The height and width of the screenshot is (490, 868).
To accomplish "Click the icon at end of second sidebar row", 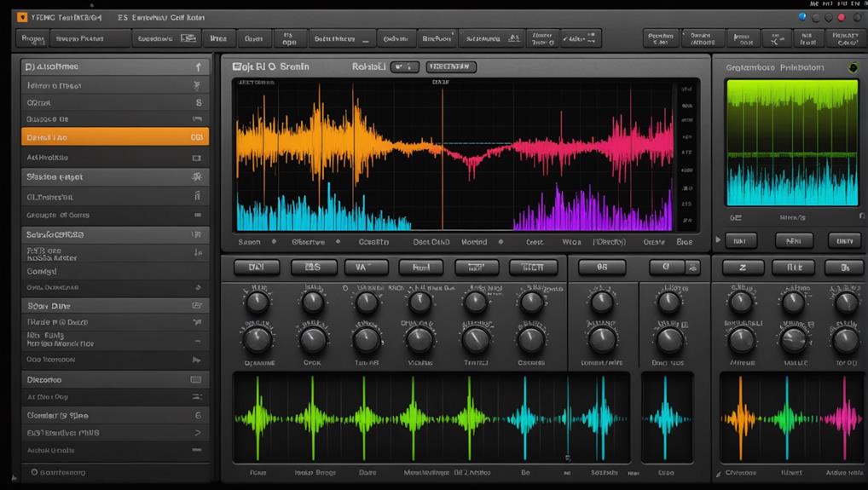I will (x=197, y=86).
